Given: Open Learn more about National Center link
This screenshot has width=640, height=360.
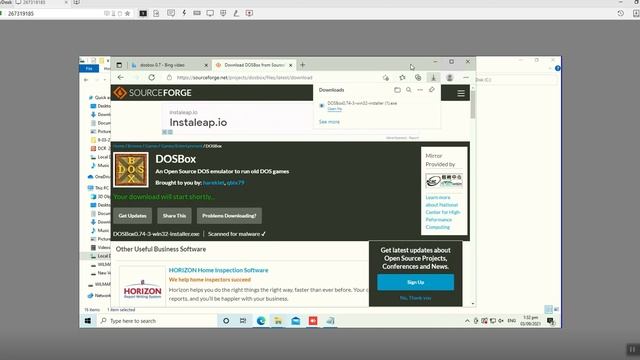Looking at the screenshot, I should (x=443, y=212).
